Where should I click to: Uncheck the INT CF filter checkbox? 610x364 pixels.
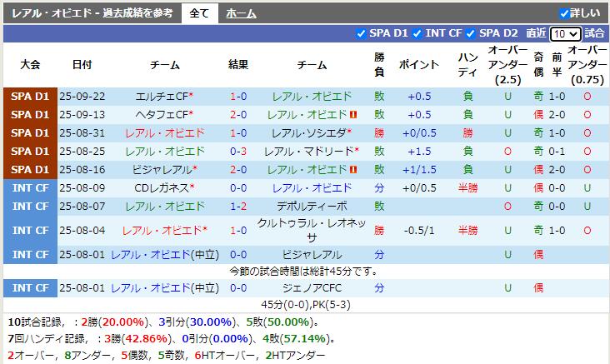(x=417, y=34)
